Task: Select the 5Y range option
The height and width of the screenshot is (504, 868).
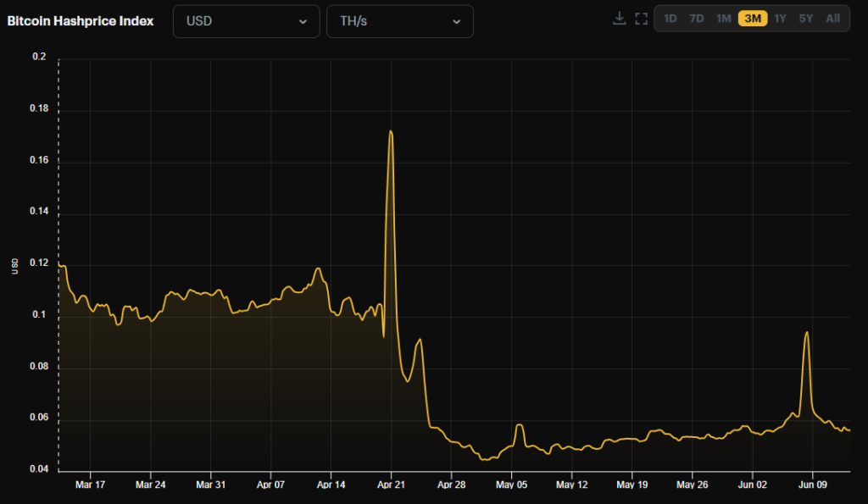Action: point(806,18)
